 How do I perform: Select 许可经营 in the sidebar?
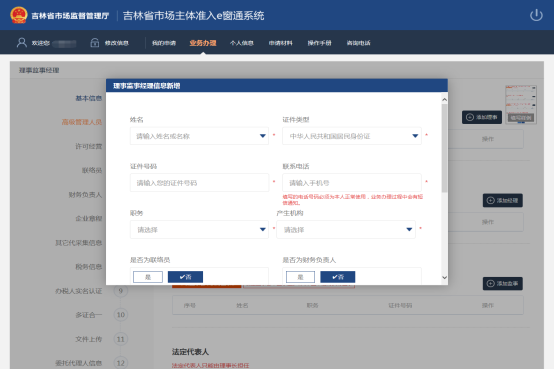click(x=89, y=146)
